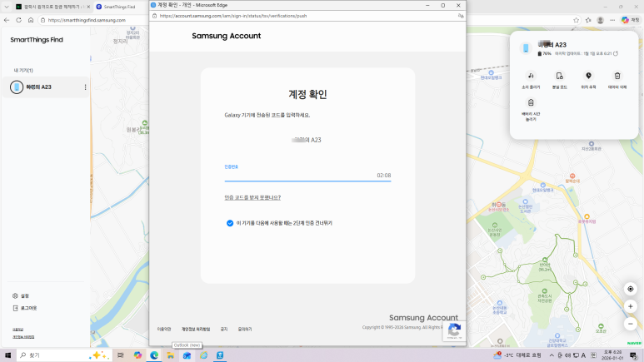
Task: Select the A23 device in My devices list
Action: pyautogui.click(x=46, y=87)
